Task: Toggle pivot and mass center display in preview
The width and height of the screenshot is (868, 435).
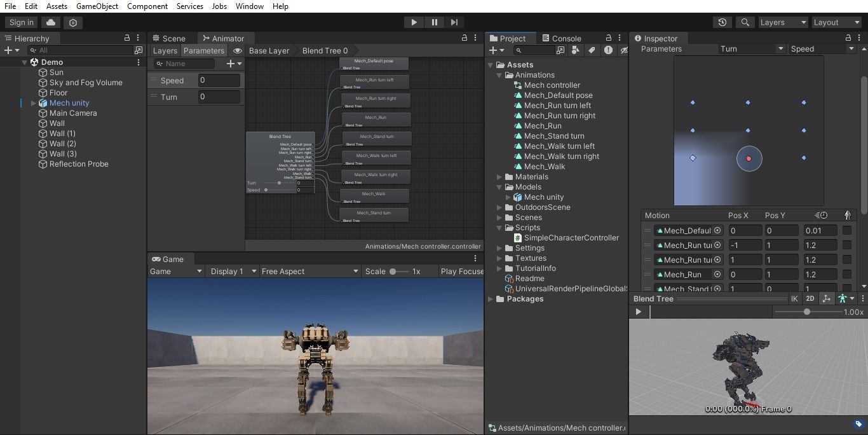Action: (x=826, y=298)
